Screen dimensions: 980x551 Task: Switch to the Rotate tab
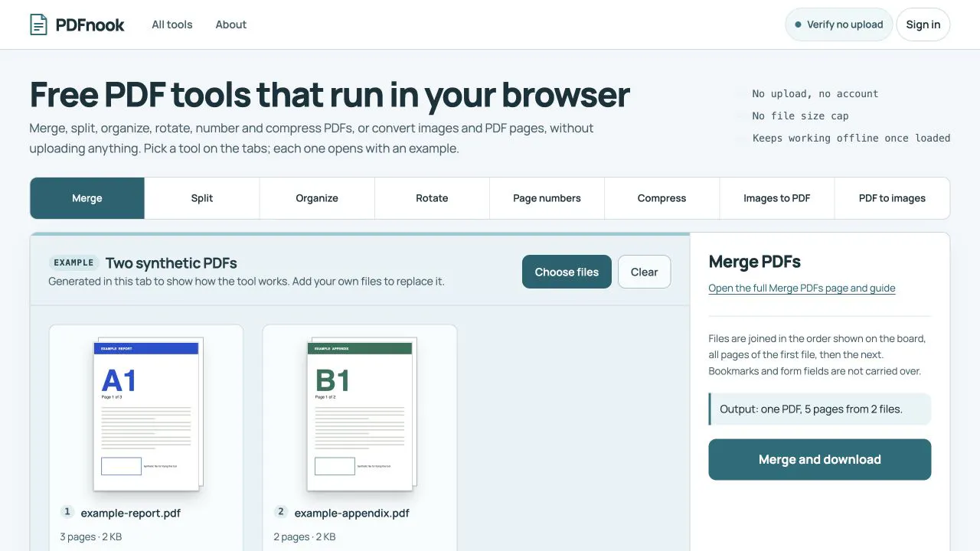pos(432,198)
